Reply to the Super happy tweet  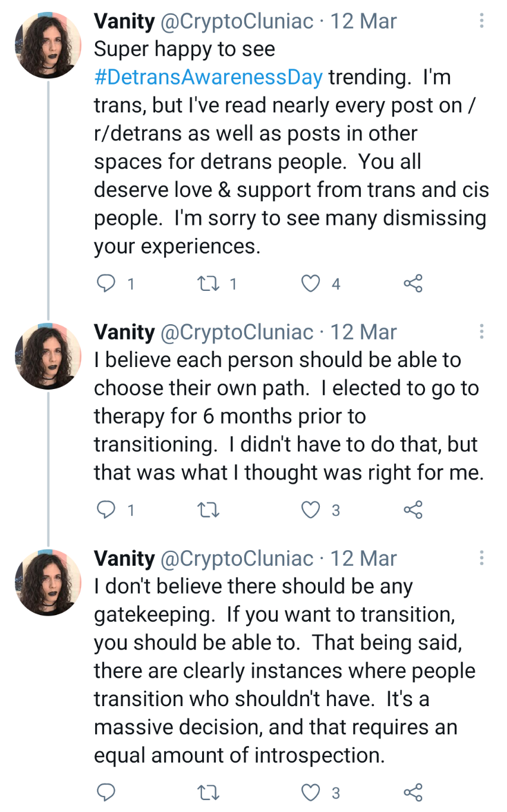[x=105, y=284]
